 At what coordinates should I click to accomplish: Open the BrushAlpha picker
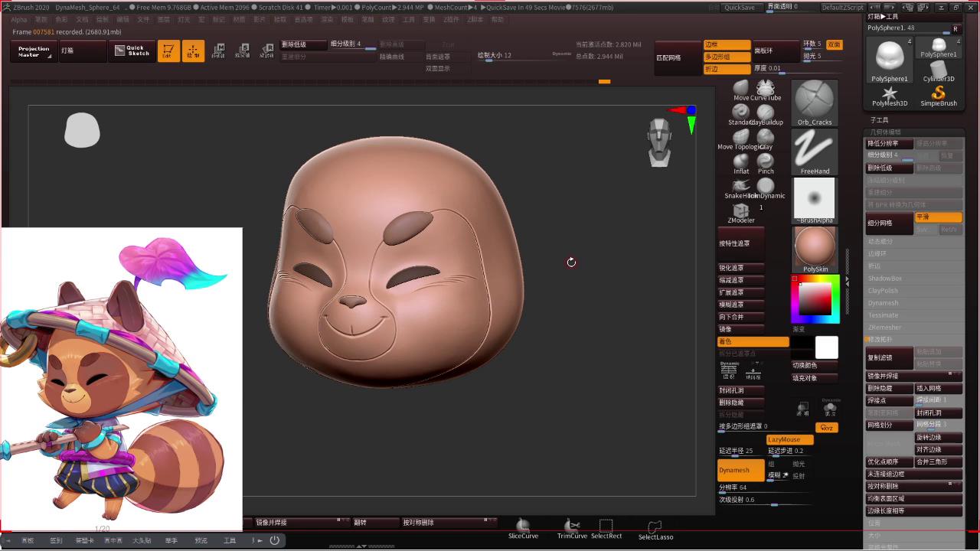point(814,201)
